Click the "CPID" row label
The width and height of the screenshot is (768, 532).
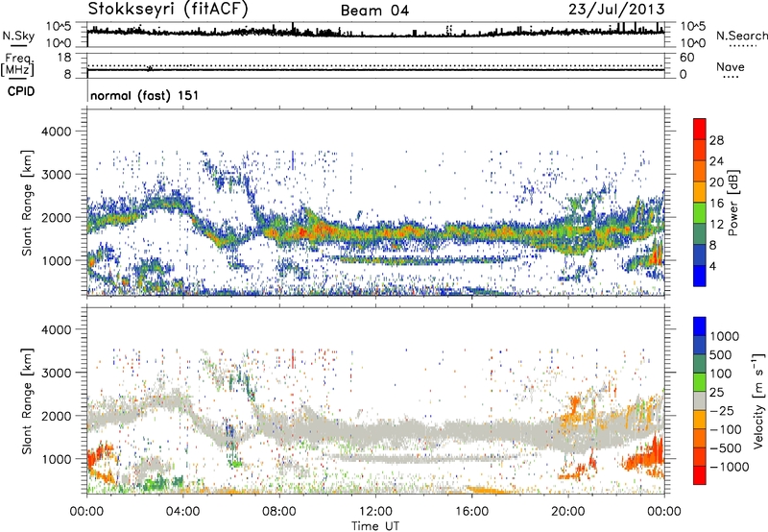coord(21,91)
